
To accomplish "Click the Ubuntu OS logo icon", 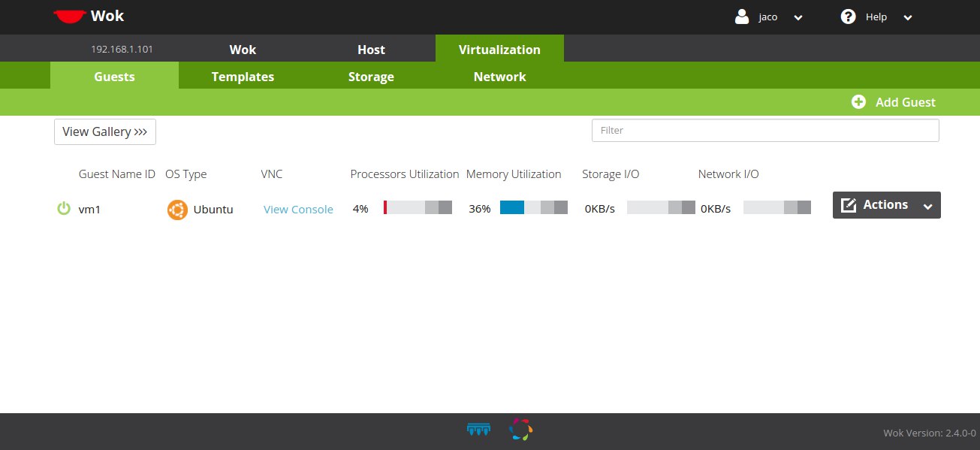I will point(177,210).
